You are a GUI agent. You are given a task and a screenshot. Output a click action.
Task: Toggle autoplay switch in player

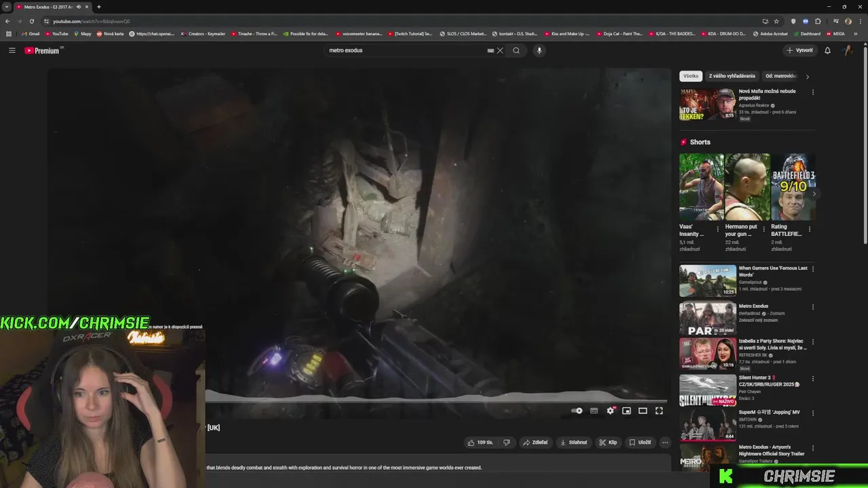point(576,411)
